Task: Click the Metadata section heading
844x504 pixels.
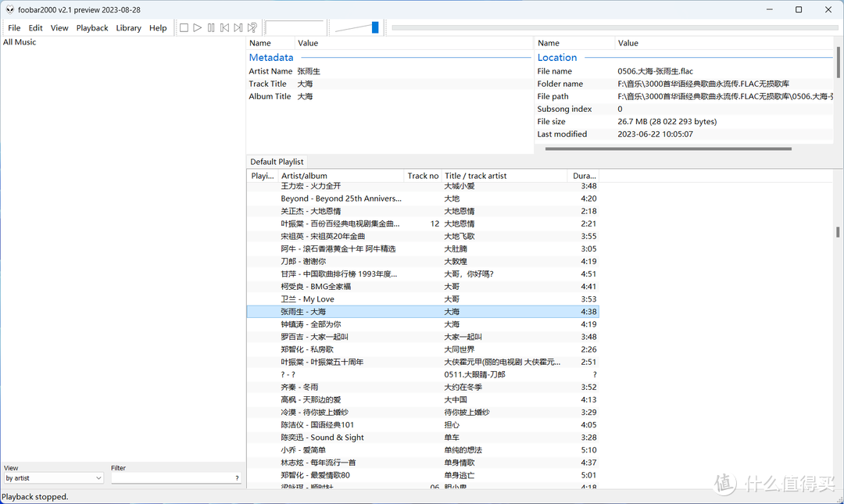Action: pyautogui.click(x=271, y=58)
